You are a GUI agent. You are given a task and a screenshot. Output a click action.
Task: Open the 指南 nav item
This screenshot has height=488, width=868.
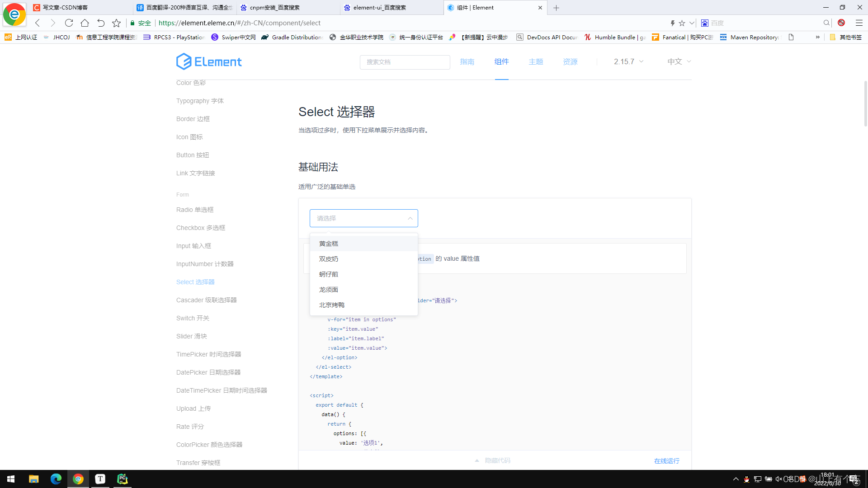click(x=467, y=62)
